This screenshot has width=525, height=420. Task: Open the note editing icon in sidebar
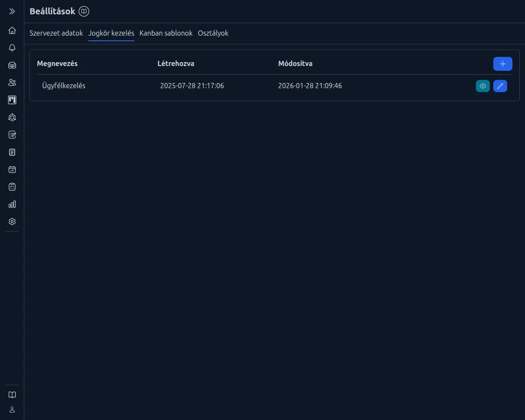[x=12, y=135]
